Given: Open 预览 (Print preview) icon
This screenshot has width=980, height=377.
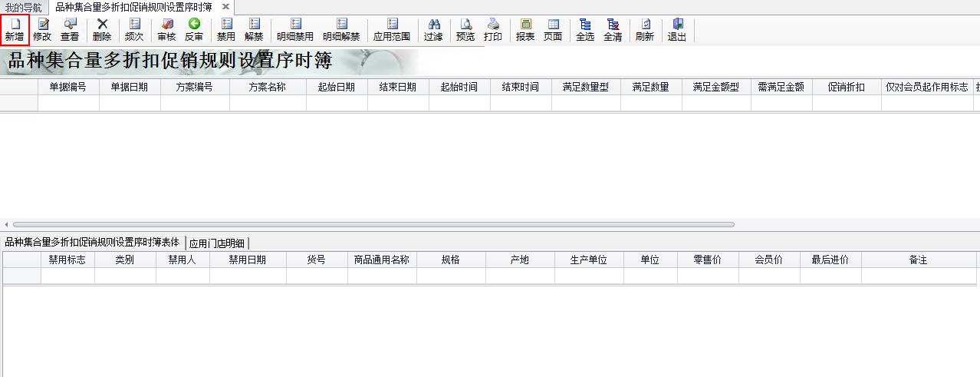Looking at the screenshot, I should (x=465, y=30).
